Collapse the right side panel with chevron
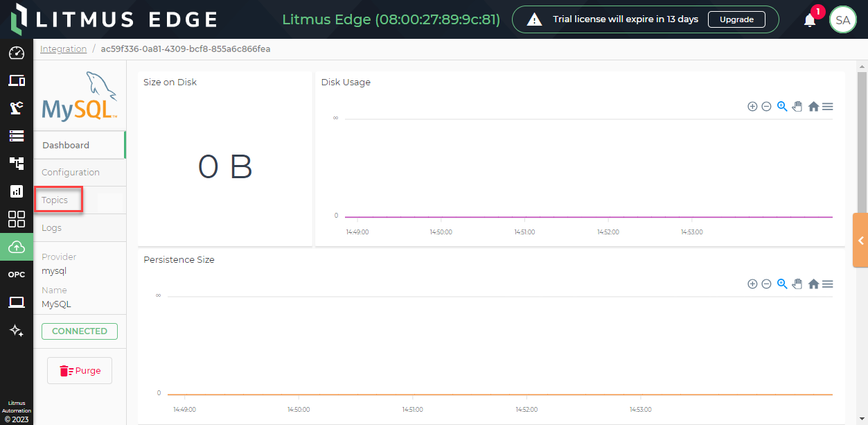 click(860, 241)
